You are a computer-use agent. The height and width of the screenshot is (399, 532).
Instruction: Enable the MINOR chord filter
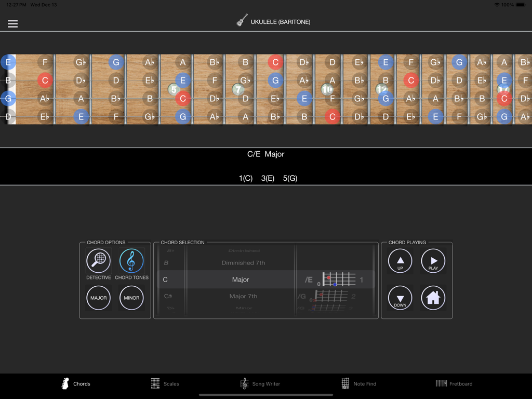[131, 298]
